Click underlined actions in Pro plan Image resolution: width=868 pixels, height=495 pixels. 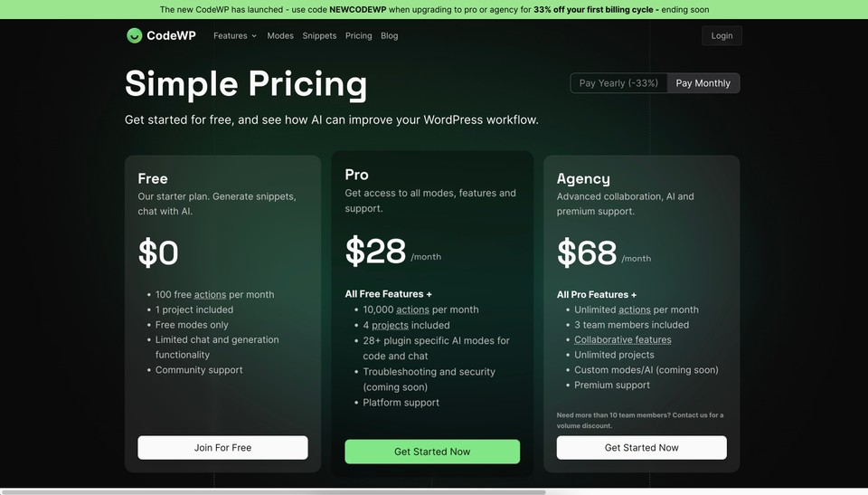pos(412,309)
